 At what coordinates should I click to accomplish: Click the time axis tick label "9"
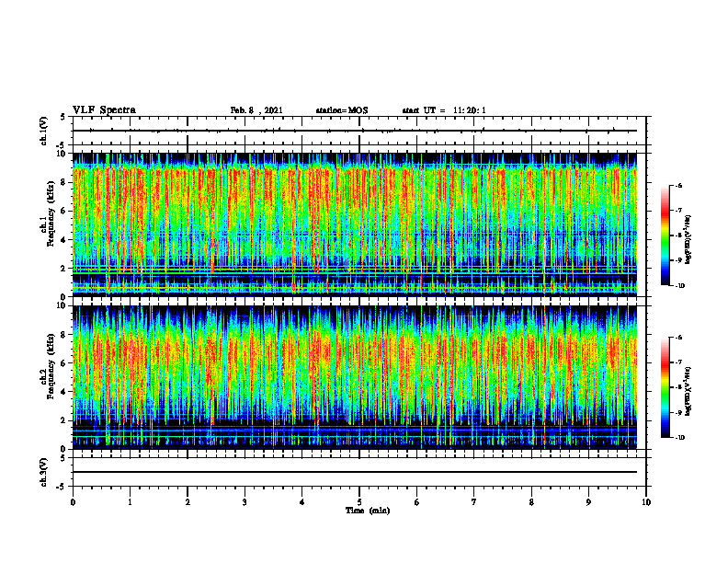588,502
